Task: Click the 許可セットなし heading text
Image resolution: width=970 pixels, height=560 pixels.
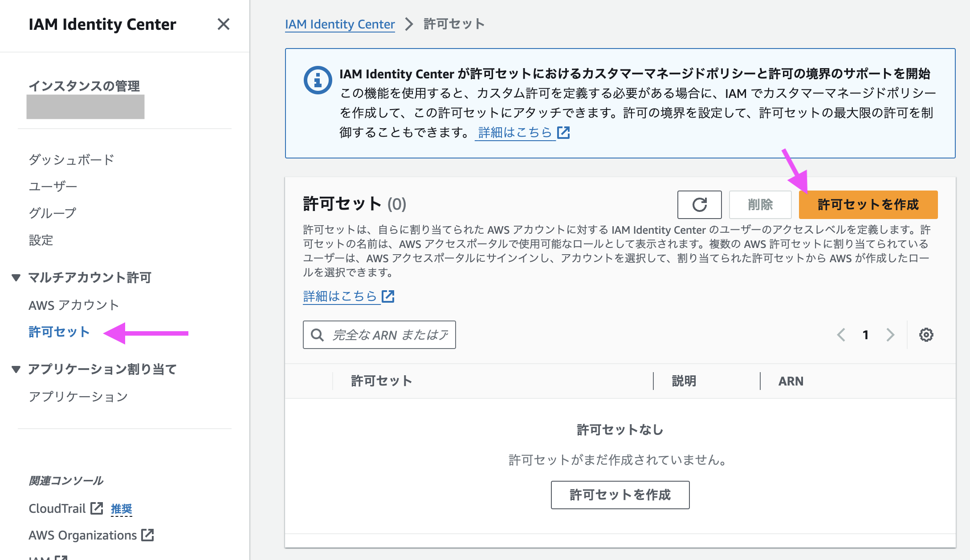Action: [x=620, y=430]
